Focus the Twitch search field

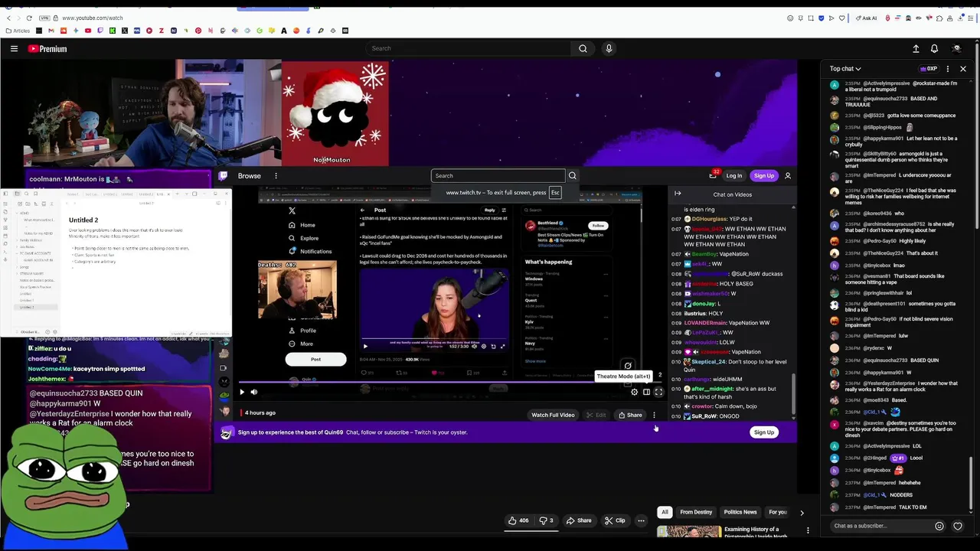coord(498,176)
